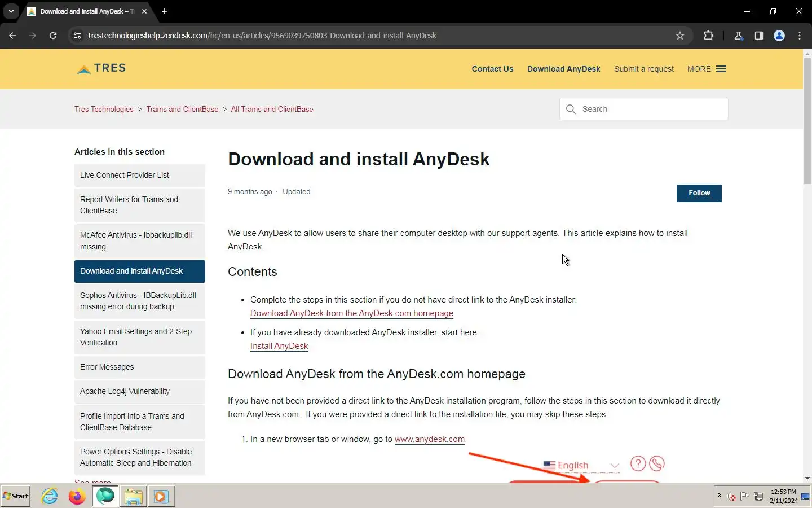Screen dimensions: 812x508
Task: Click the forward navigation arrow
Action: 33,36
